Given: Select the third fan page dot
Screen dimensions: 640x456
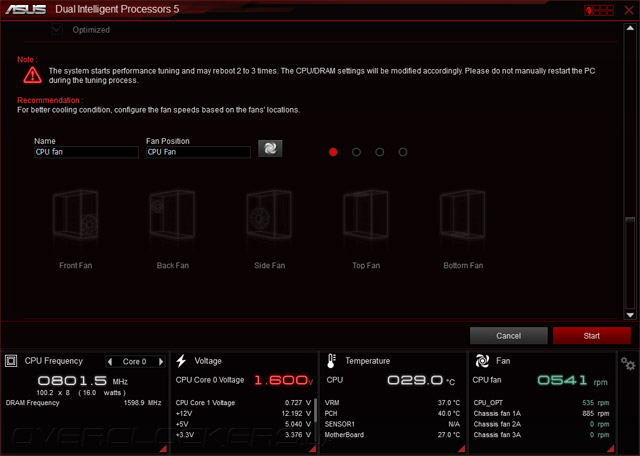Looking at the screenshot, I should tap(380, 152).
